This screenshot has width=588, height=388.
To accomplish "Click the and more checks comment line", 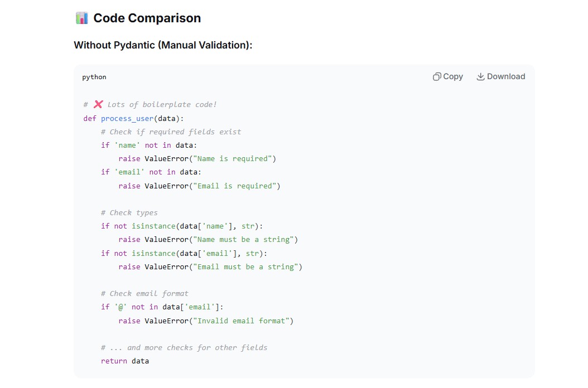I will click(x=184, y=347).
